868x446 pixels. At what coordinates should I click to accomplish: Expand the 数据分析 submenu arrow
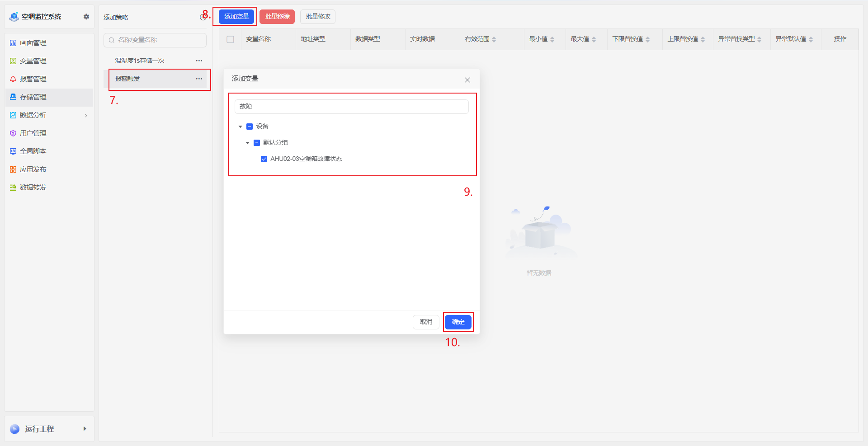tap(86, 116)
